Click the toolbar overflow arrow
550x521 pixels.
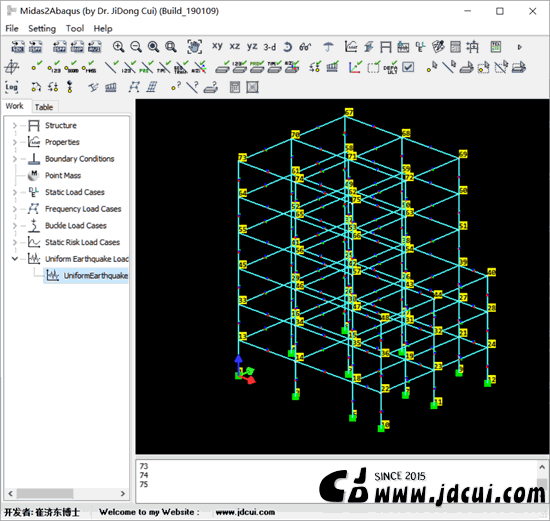519,47
